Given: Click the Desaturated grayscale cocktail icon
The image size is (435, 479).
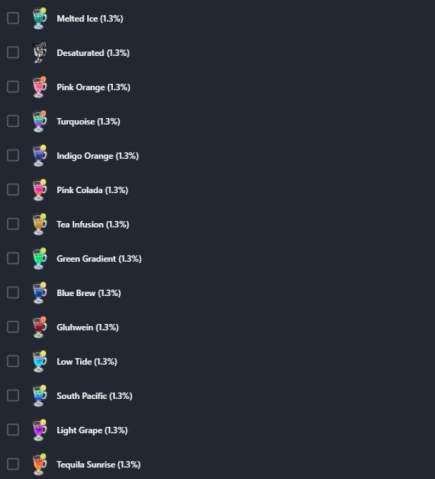Looking at the screenshot, I should point(39,53).
